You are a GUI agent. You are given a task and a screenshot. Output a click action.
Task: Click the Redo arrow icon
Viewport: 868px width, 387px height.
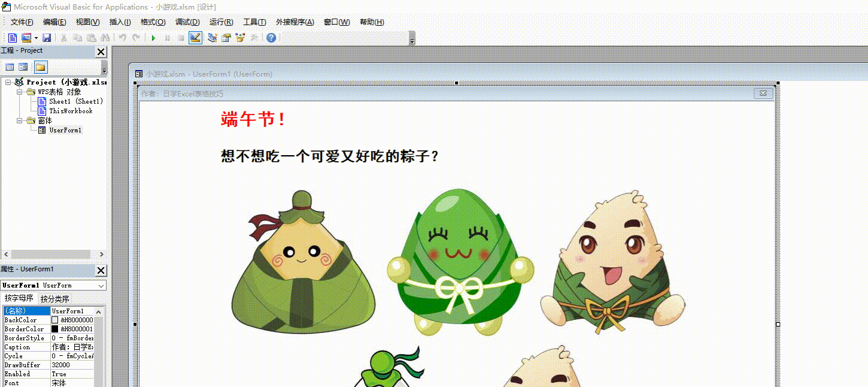(x=136, y=38)
